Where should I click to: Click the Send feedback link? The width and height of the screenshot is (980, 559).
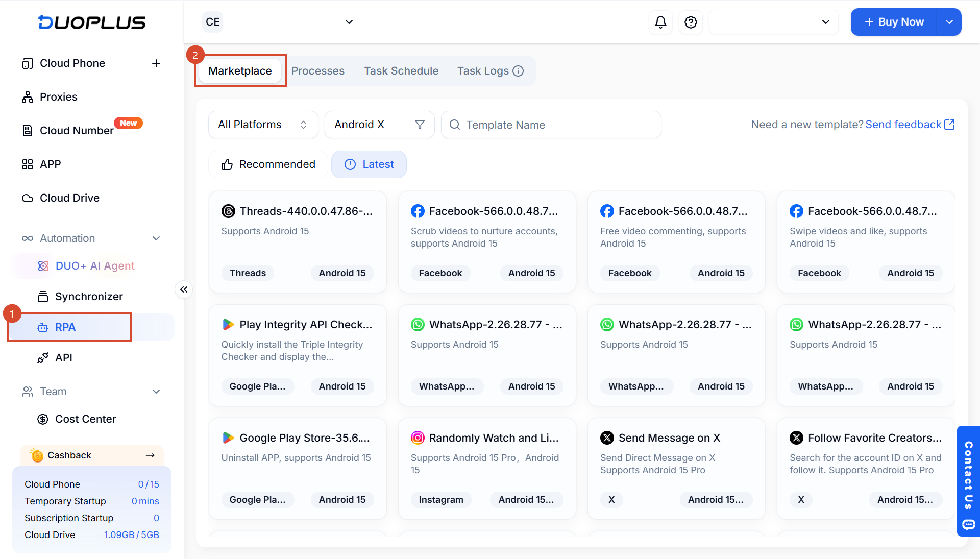(x=903, y=125)
